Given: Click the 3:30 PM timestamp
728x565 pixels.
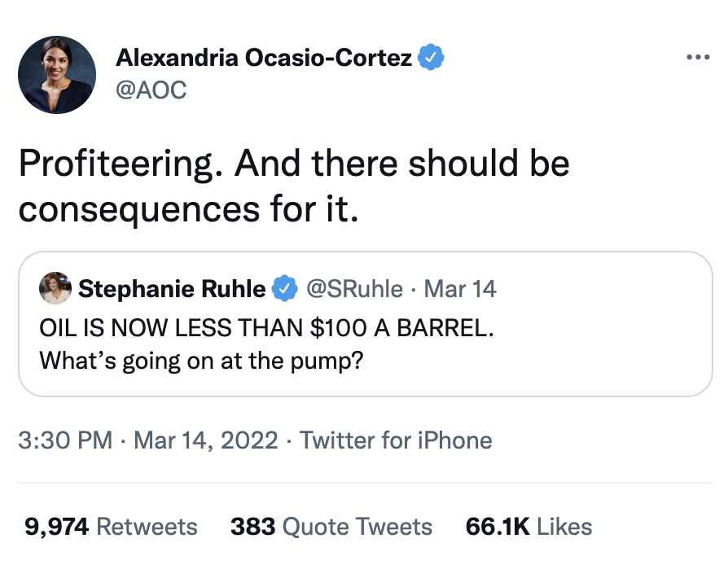Looking at the screenshot, I should [x=64, y=440].
